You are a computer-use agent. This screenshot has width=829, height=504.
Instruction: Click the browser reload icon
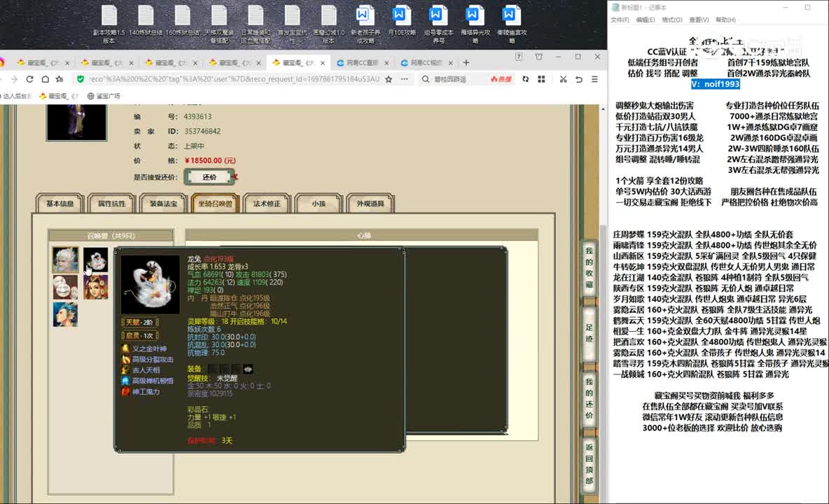coord(29,79)
